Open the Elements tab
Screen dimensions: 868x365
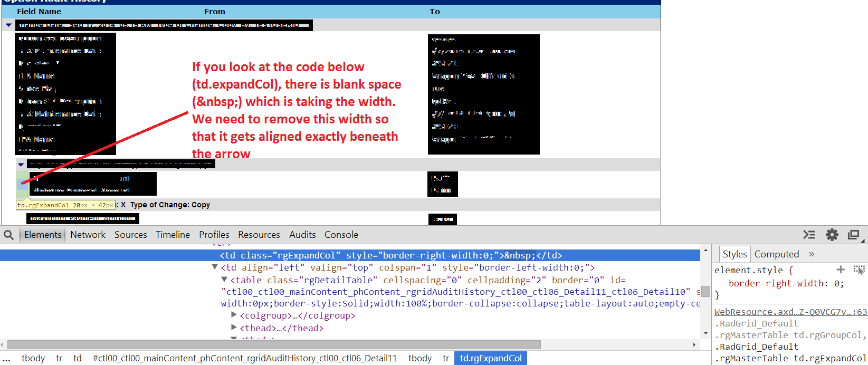pos(43,235)
